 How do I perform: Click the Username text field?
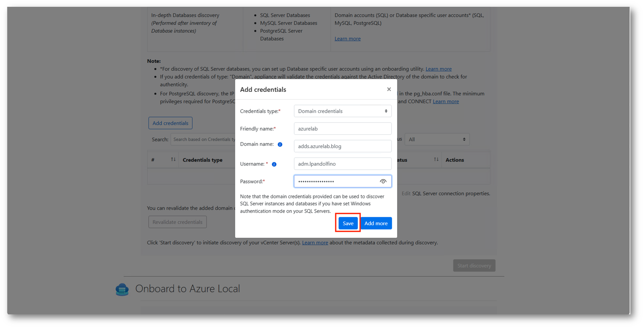click(x=342, y=164)
